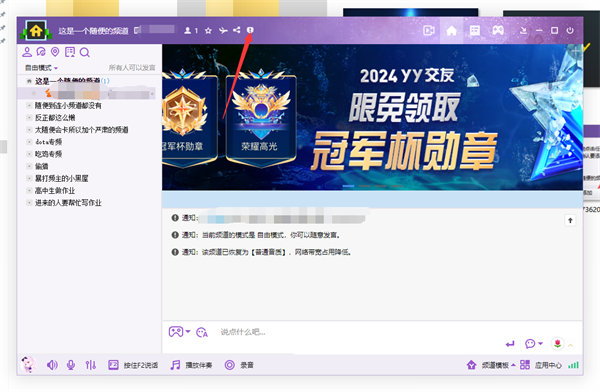Open the video camera icon in header
This screenshot has height=392, width=600.
(x=429, y=30)
